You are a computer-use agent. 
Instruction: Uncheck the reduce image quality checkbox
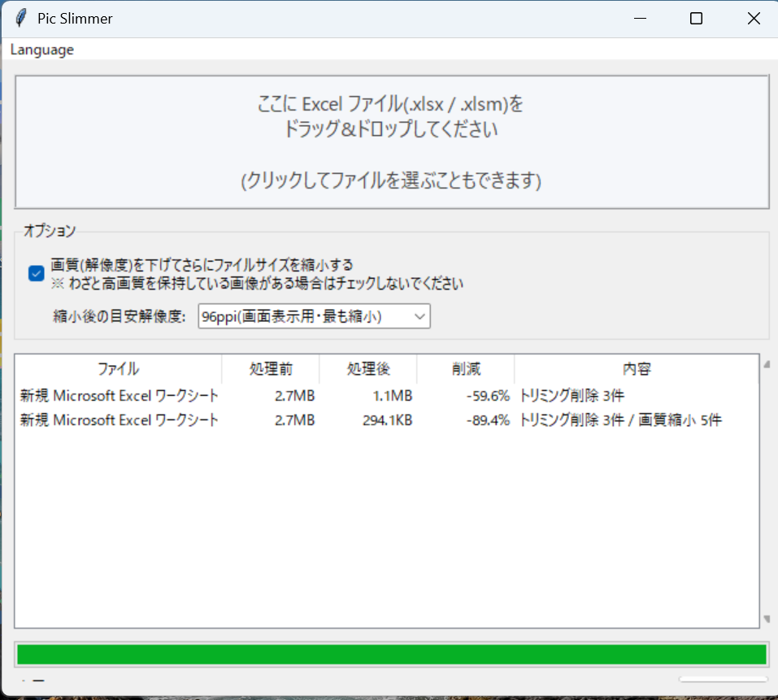click(37, 273)
